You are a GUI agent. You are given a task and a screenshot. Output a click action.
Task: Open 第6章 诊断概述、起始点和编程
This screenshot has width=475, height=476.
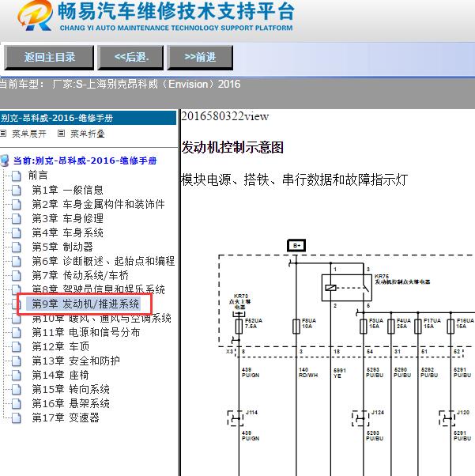click(104, 261)
